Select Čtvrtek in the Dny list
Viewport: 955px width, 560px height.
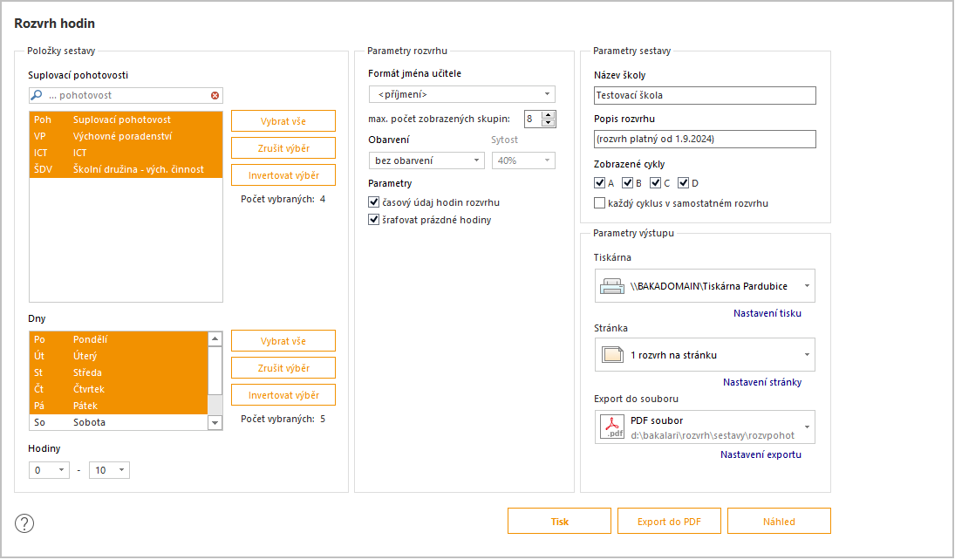tap(119, 389)
